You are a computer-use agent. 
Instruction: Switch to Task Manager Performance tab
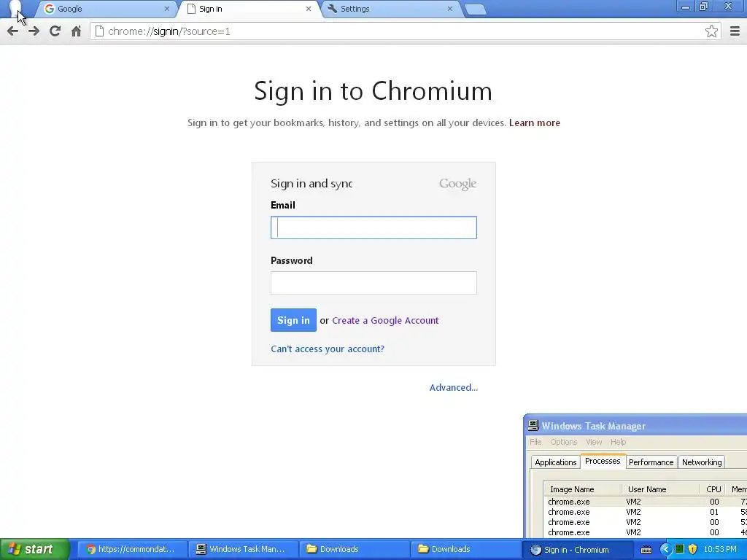point(651,462)
